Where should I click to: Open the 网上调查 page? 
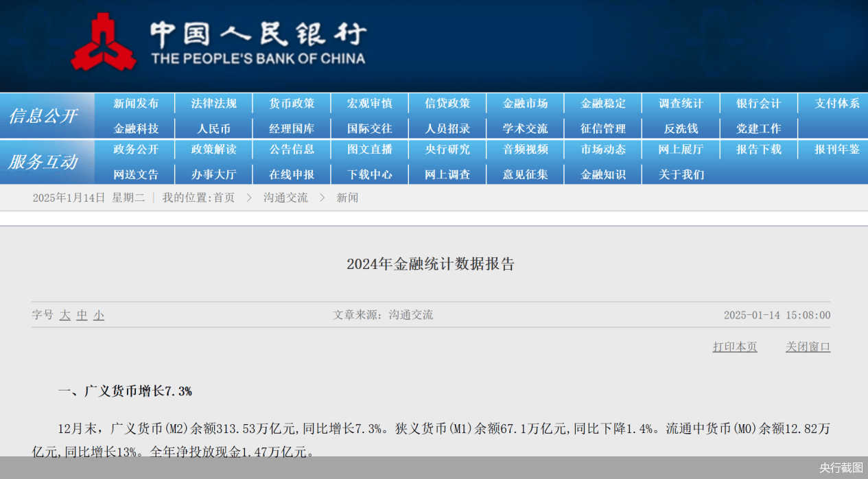[447, 174]
